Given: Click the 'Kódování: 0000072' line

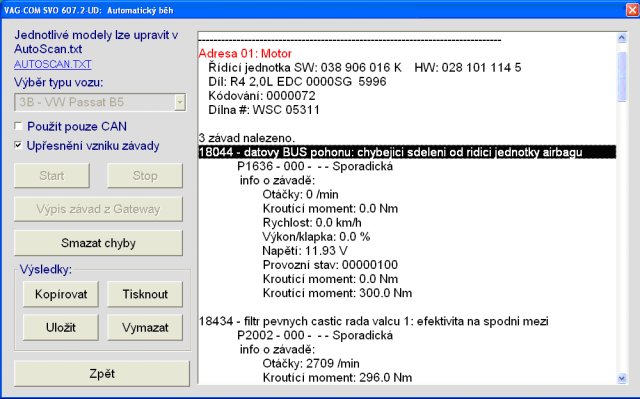Looking at the screenshot, I should tap(262, 96).
